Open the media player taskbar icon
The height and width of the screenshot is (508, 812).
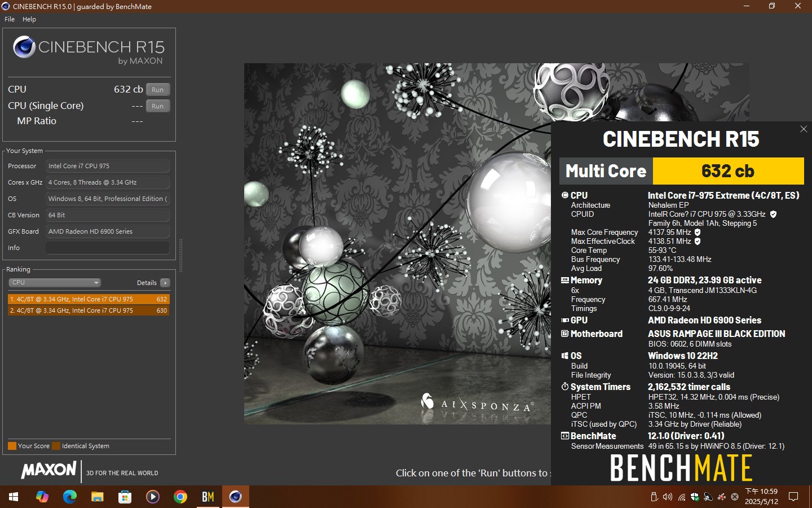(x=153, y=497)
